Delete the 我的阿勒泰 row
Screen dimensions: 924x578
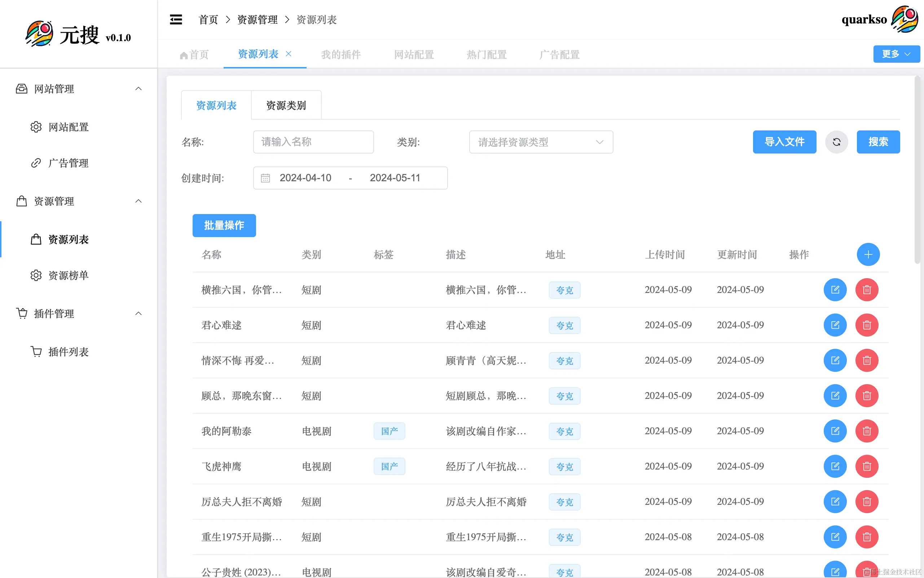pos(867,431)
